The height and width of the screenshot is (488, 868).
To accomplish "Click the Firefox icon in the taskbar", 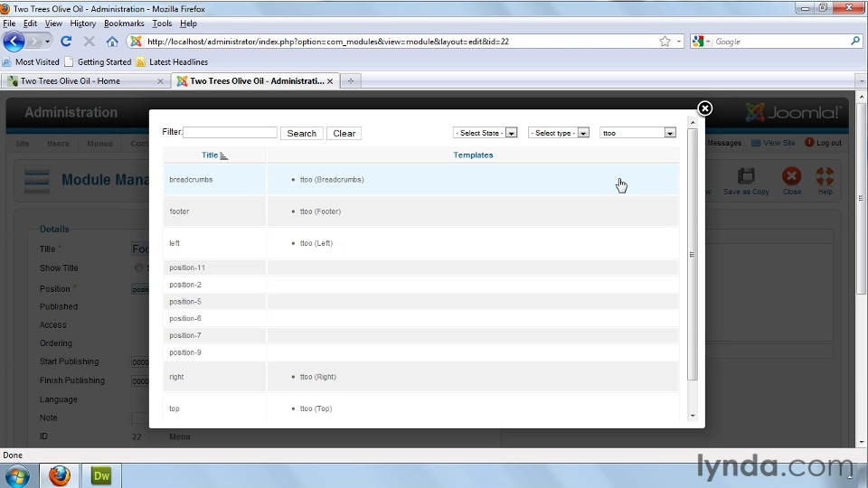I will click(x=60, y=474).
